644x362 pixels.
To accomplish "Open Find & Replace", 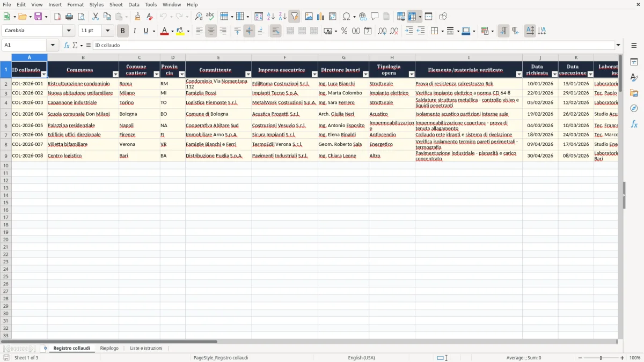I will click(x=199, y=17).
